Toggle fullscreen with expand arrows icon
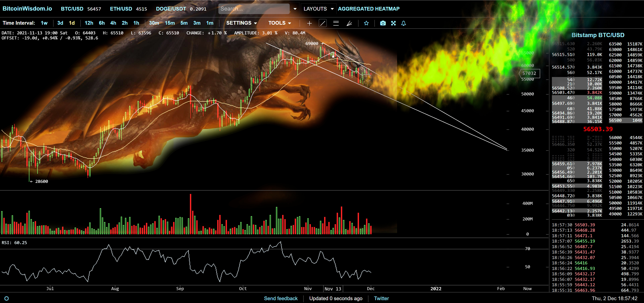Screen dimensions: 644x303 tap(393, 23)
